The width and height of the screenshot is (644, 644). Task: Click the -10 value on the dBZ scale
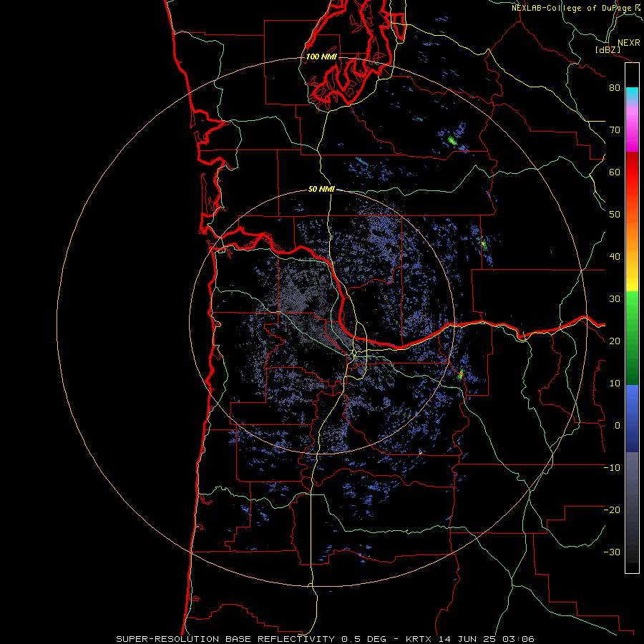612,468
